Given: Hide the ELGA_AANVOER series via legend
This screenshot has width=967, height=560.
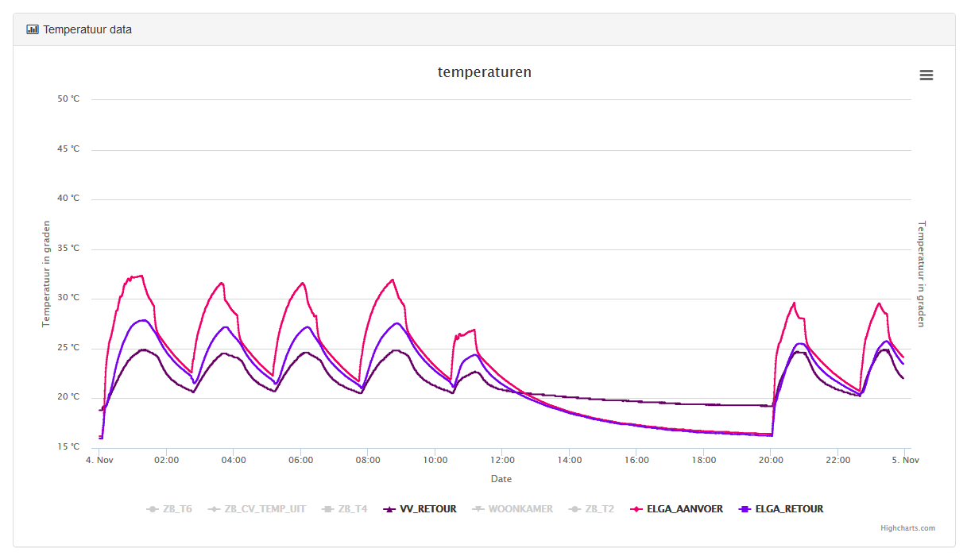Looking at the screenshot, I should [684, 509].
